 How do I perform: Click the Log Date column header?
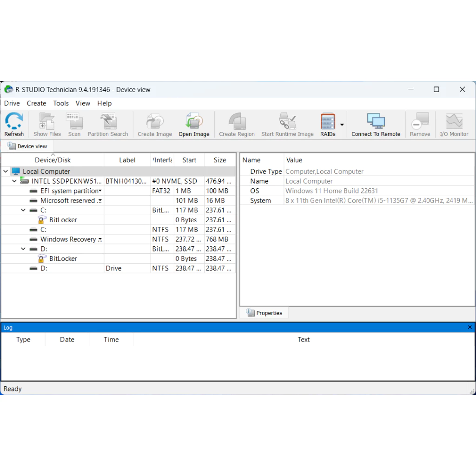(x=67, y=339)
